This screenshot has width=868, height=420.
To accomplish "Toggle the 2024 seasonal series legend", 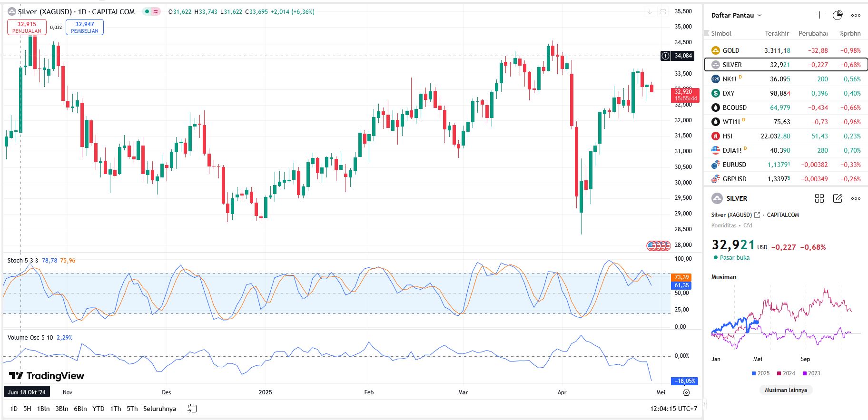I will pos(786,373).
